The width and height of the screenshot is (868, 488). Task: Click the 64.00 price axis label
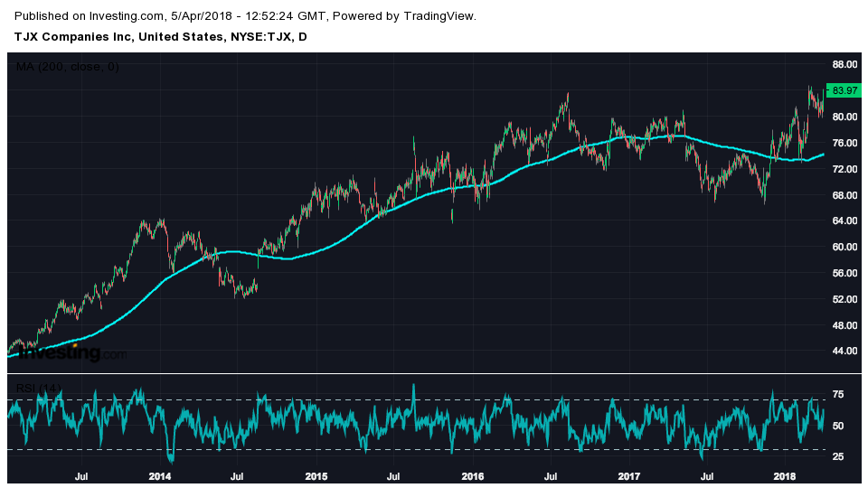[844, 221]
